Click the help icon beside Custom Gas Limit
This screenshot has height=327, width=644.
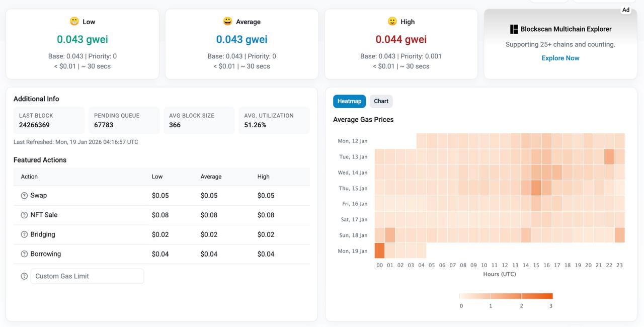pyautogui.click(x=24, y=276)
